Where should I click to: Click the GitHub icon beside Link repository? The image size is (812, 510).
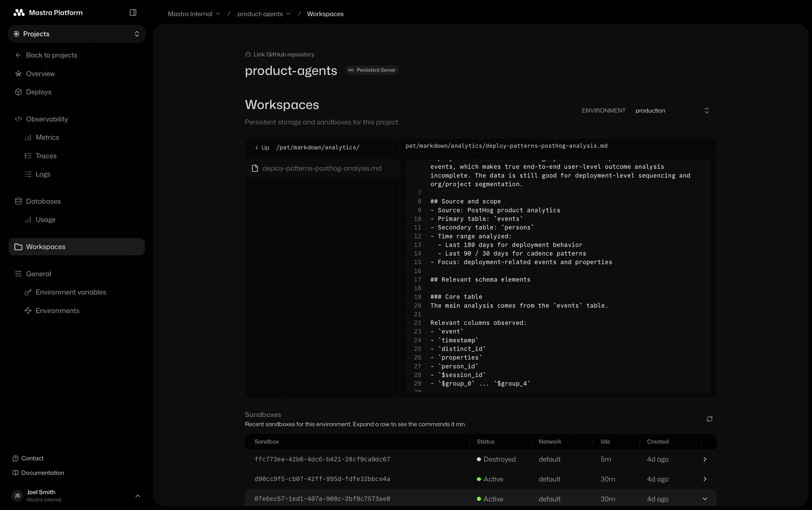click(248, 55)
